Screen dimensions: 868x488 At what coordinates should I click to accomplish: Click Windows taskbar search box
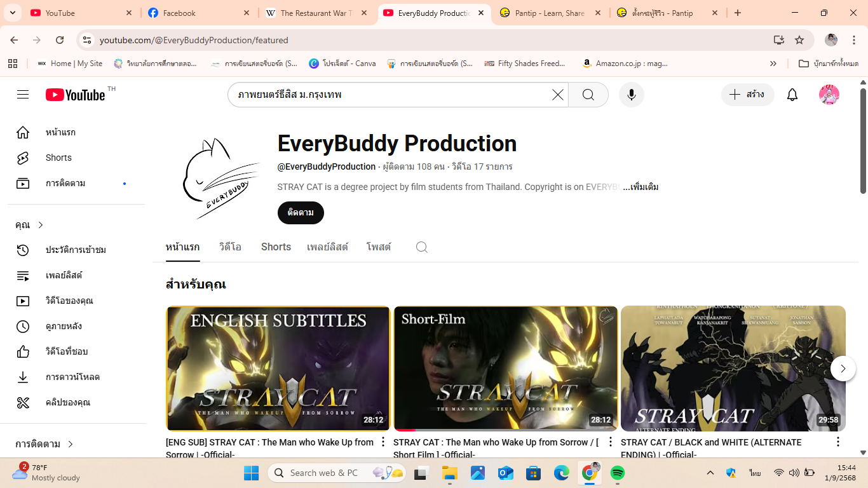(x=337, y=473)
